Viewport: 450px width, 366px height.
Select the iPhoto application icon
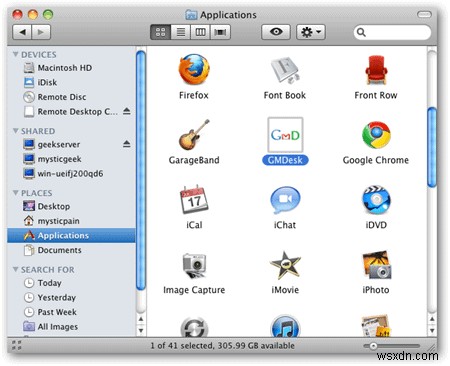(x=377, y=265)
